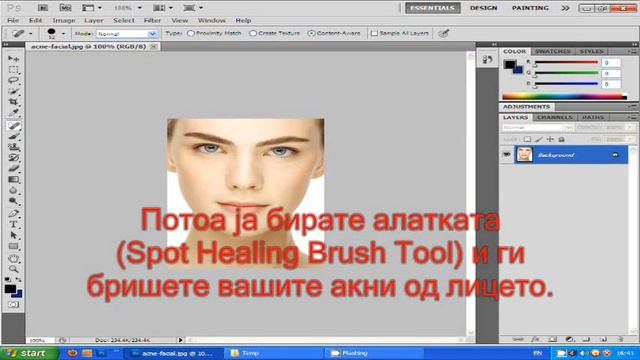Select Create Texture radio button
The width and height of the screenshot is (640, 360).
[x=253, y=33]
